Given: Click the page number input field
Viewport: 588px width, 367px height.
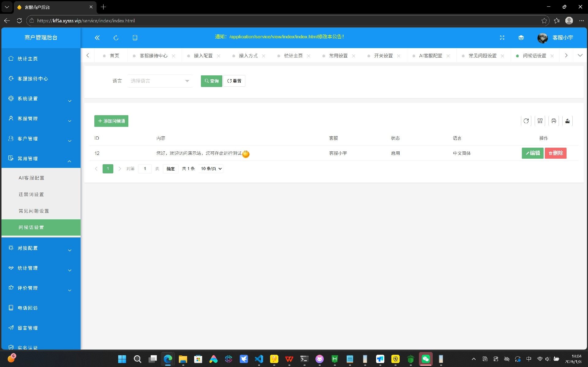Looking at the screenshot, I should 145,168.
